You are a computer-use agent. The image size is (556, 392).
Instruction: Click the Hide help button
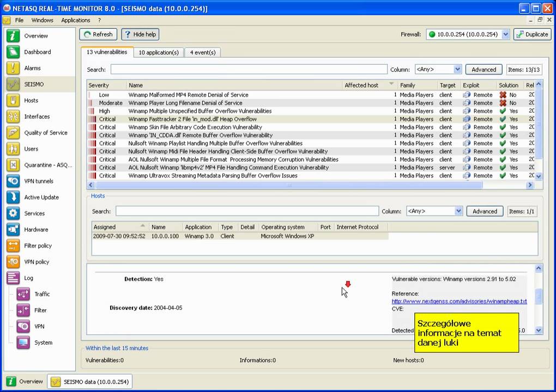[x=141, y=34]
